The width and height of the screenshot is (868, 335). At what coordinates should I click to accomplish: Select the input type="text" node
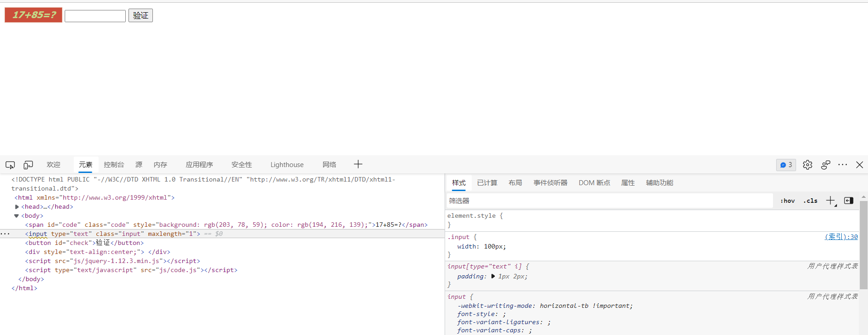click(x=113, y=234)
